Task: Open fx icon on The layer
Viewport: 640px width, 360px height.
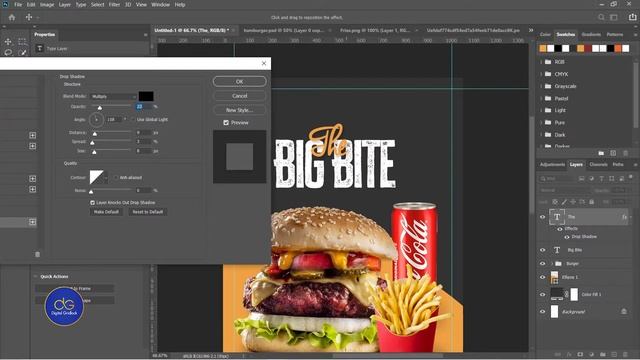Action: pos(624,217)
